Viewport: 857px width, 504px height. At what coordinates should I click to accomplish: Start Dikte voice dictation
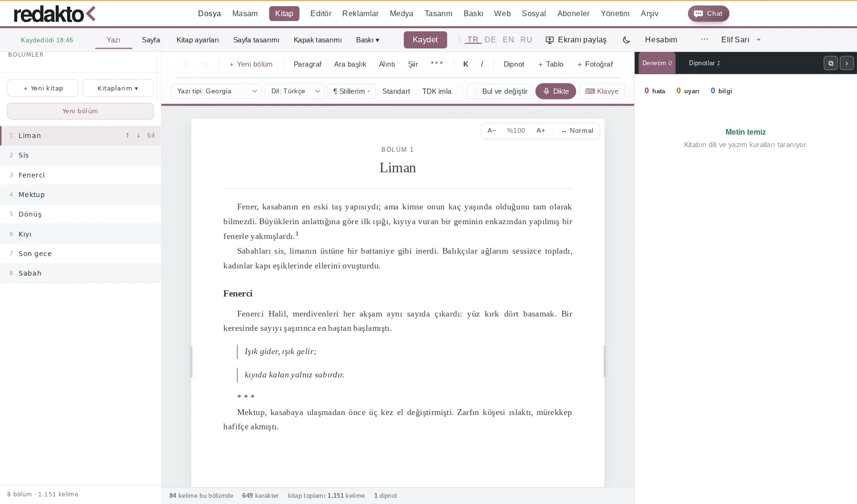556,91
